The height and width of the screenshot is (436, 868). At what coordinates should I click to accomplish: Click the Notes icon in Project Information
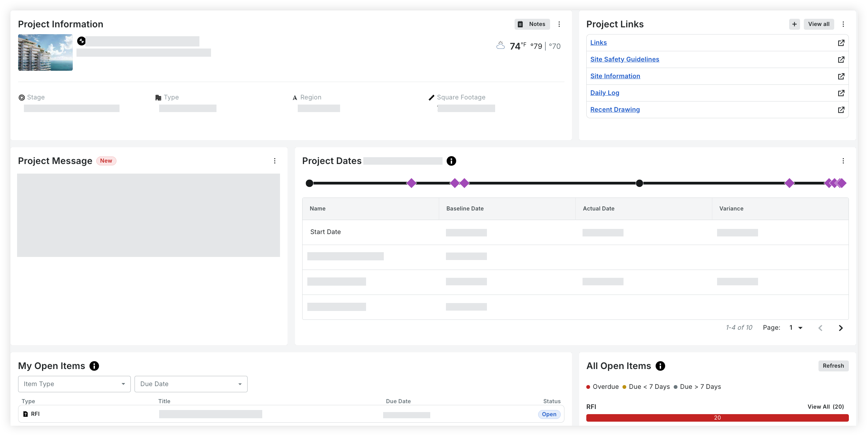click(x=520, y=24)
